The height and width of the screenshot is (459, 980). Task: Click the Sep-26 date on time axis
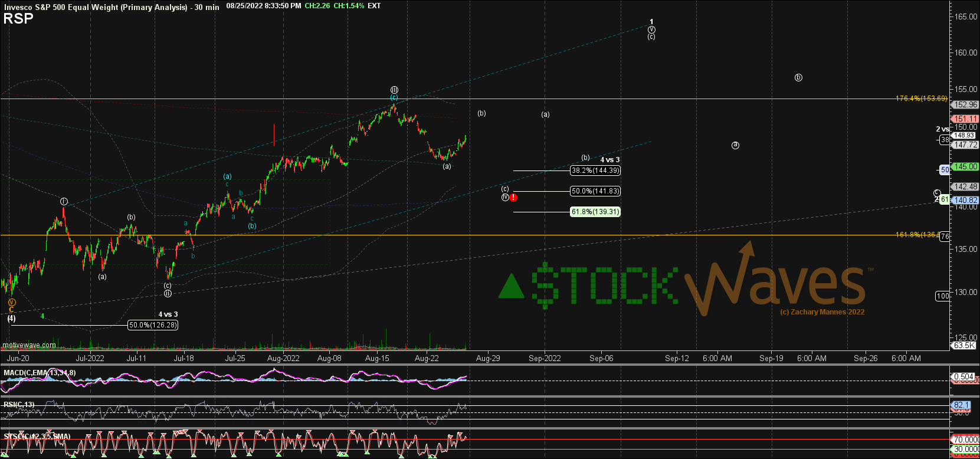click(x=866, y=358)
